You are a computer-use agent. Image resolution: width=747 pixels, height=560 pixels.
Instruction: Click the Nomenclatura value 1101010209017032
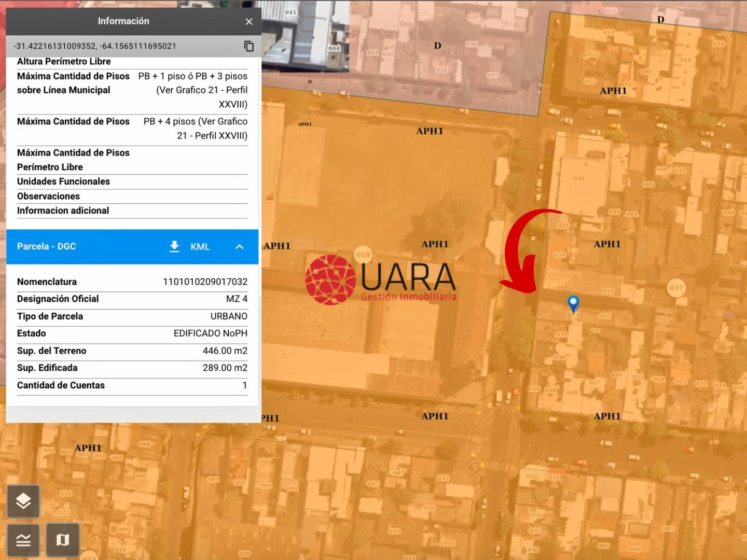tap(205, 282)
